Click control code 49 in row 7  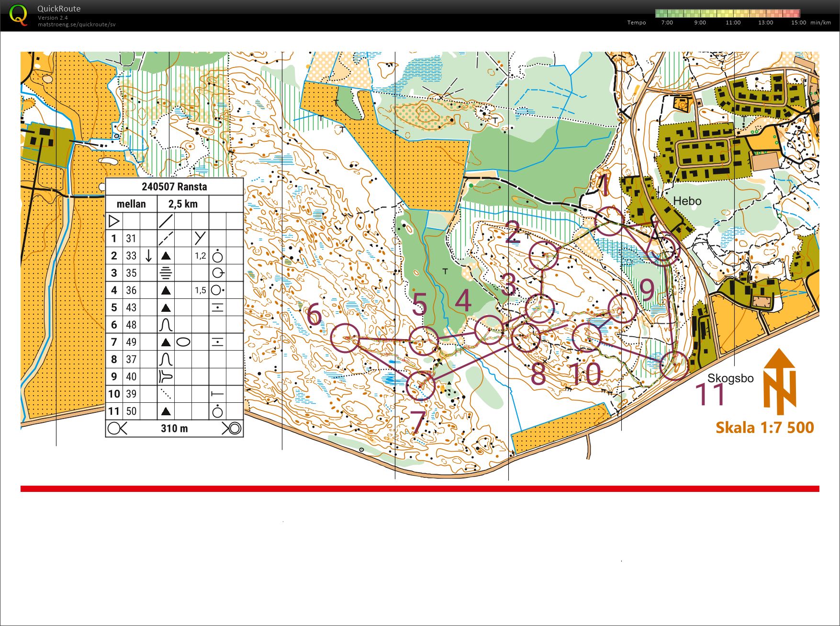pos(131,342)
